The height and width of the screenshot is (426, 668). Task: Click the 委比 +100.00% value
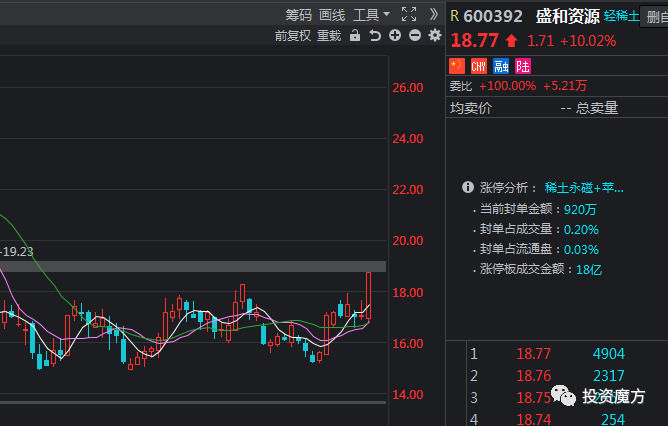click(507, 86)
